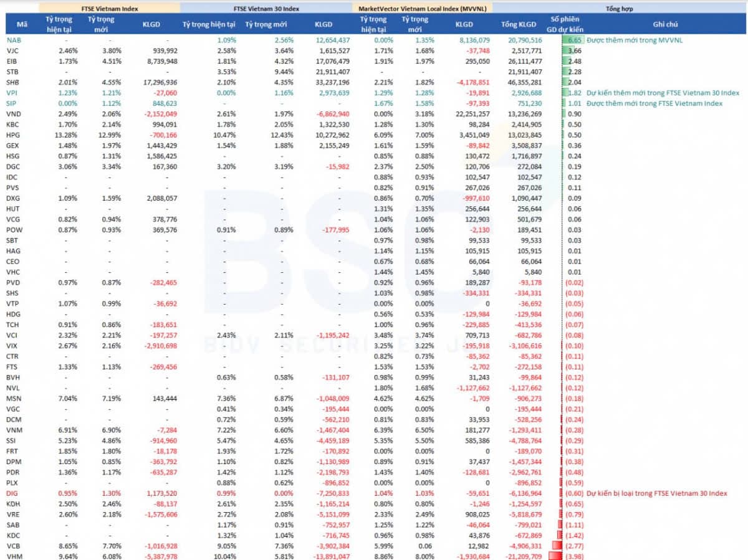This screenshot has height=560, width=748.
Task: Click note 'Được thêm mới trong MVVNL'
Action: tap(634, 40)
